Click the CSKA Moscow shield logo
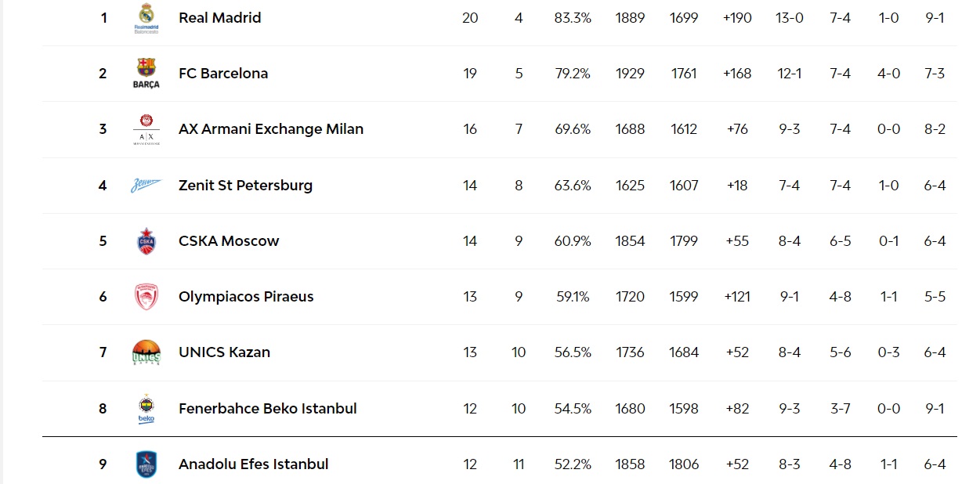Viewport: 980px width, 484px height. (x=146, y=241)
